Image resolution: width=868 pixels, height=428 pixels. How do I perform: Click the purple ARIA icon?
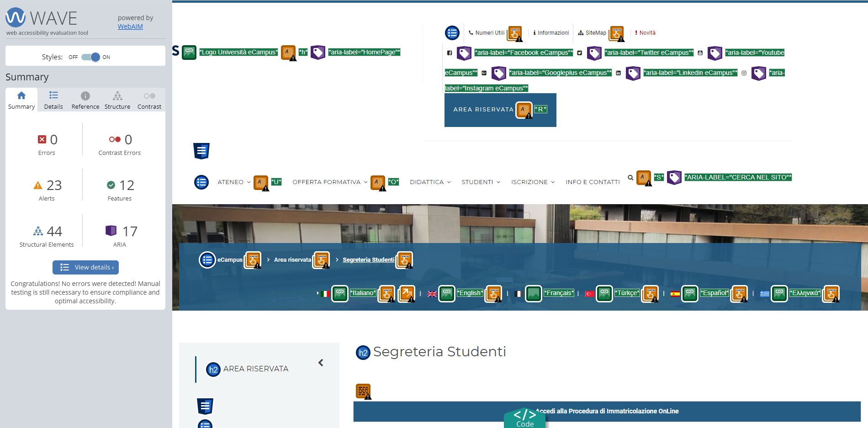[x=111, y=231]
